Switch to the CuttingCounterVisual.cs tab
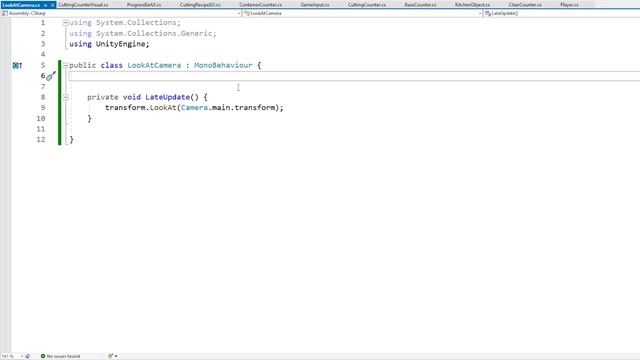This screenshot has height=360, width=640. coord(83,4)
